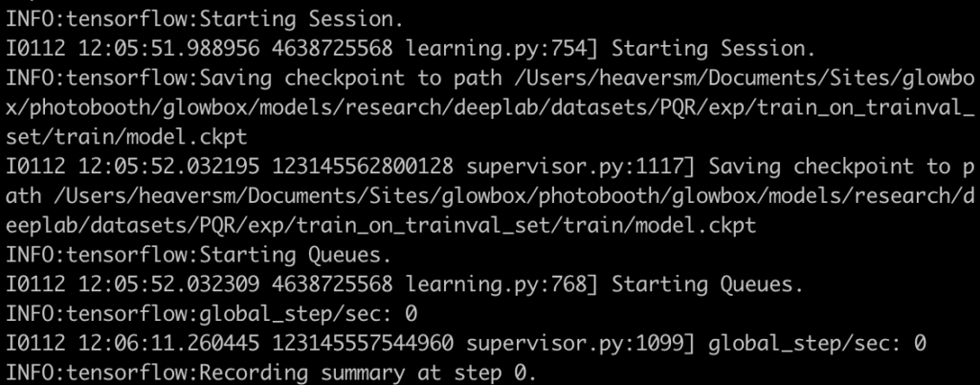980x385 pixels.
Task: Click 'Recording summary at step 0.' line
Action: point(271,374)
